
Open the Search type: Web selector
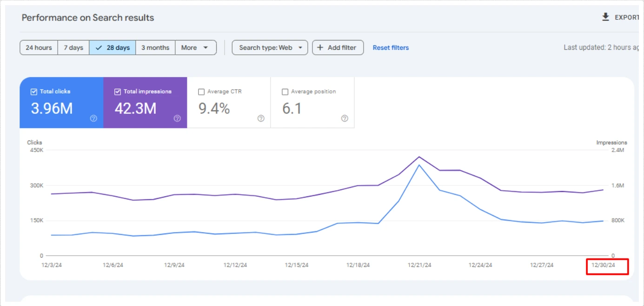270,47
